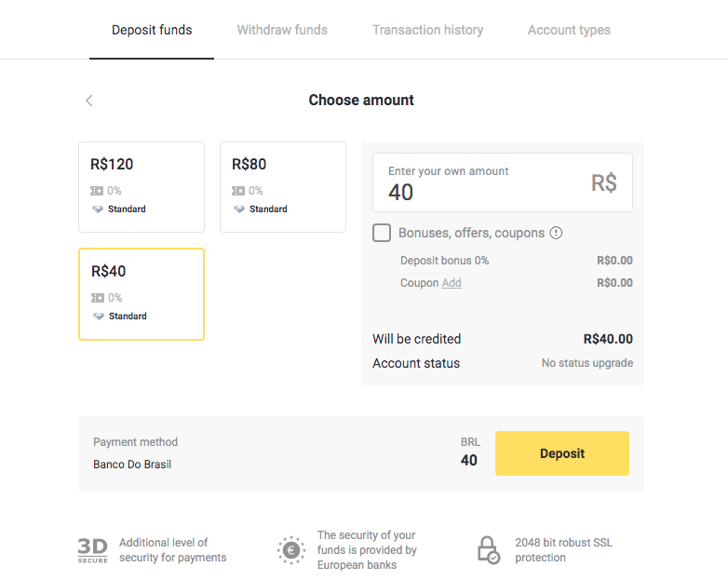728x580 pixels.
Task: Go to the Account types tab
Action: 569,30
